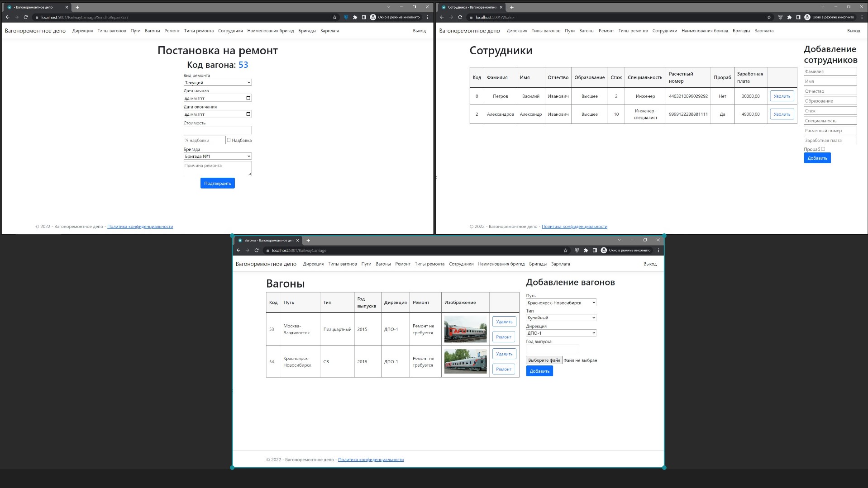This screenshot has width=868, height=488.
Task: Enable the Надбавка checkbox
Action: [229, 140]
